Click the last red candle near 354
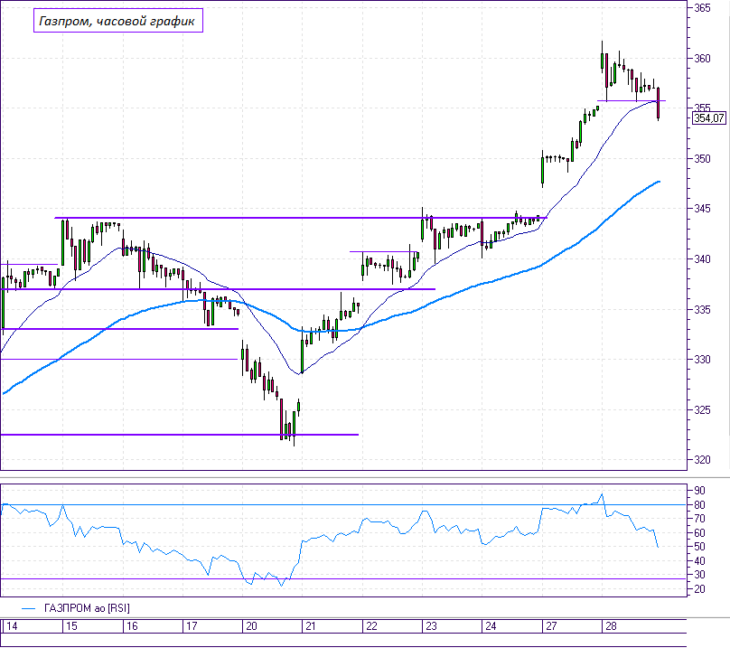The width and height of the screenshot is (730, 648). point(658,103)
